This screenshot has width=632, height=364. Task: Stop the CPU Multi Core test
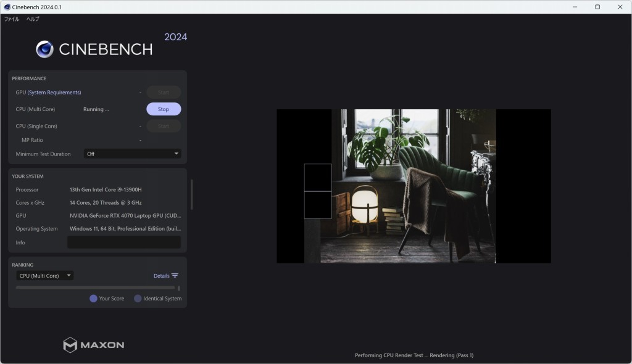(163, 109)
